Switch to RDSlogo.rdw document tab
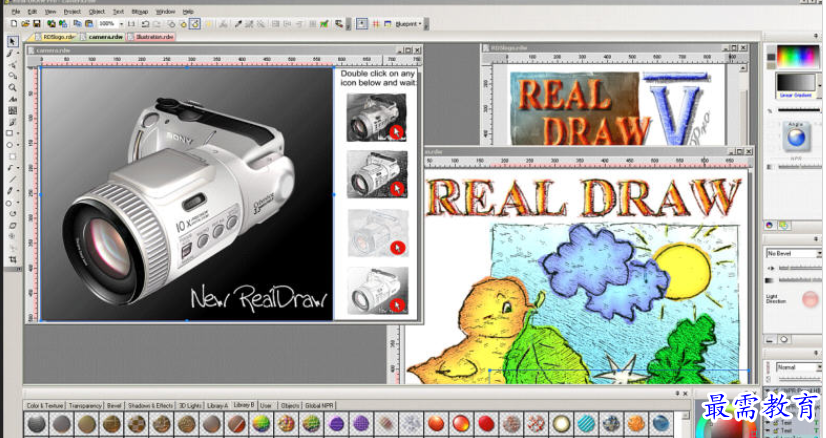 pyautogui.click(x=56, y=37)
